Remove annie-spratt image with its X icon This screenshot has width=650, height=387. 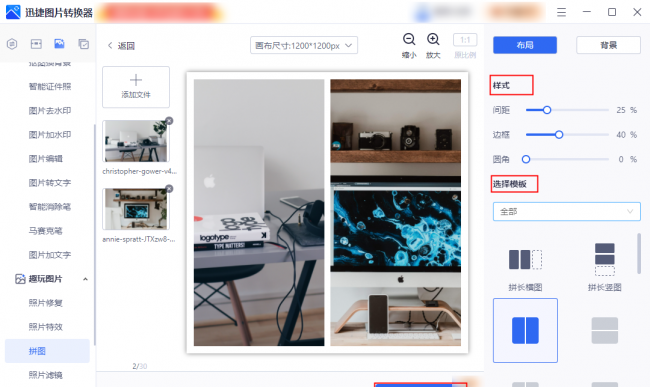coord(169,189)
